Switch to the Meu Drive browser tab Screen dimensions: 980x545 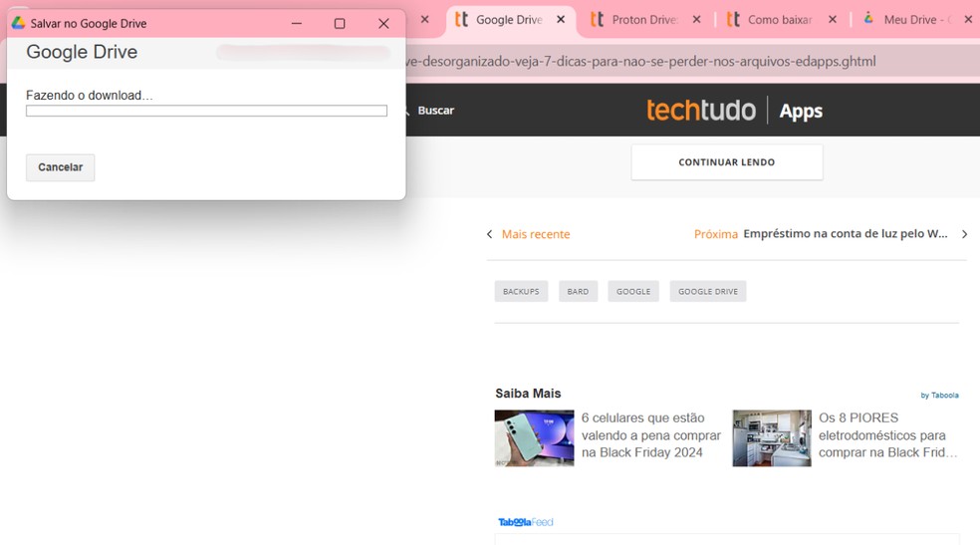point(915,20)
